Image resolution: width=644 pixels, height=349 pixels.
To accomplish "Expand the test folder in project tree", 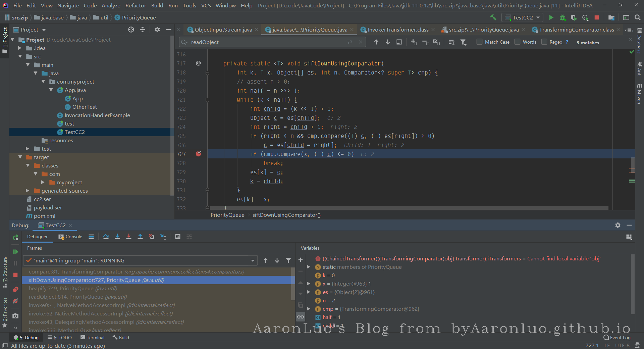I will tap(28, 149).
